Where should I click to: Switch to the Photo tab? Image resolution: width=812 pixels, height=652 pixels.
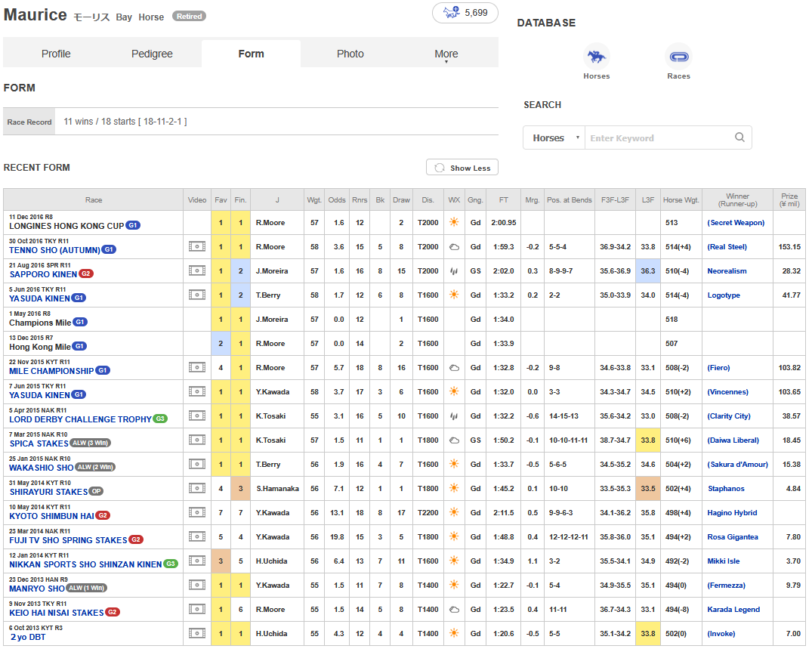coord(350,54)
